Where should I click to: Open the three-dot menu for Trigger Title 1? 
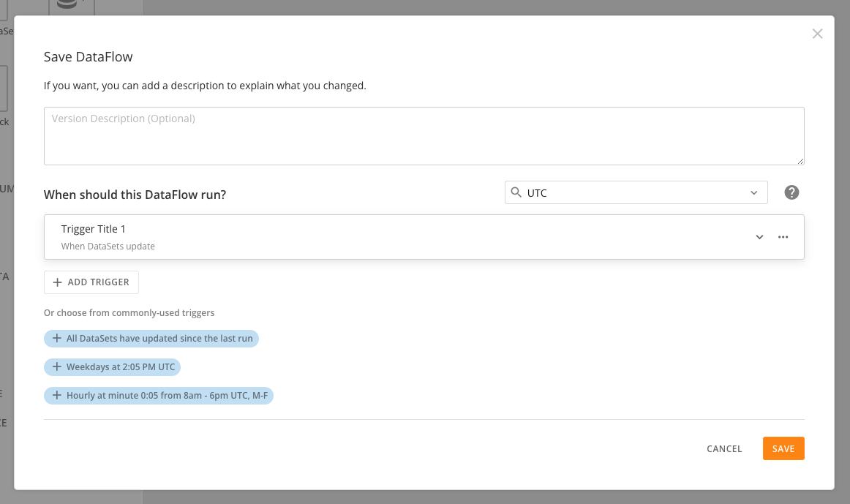783,237
